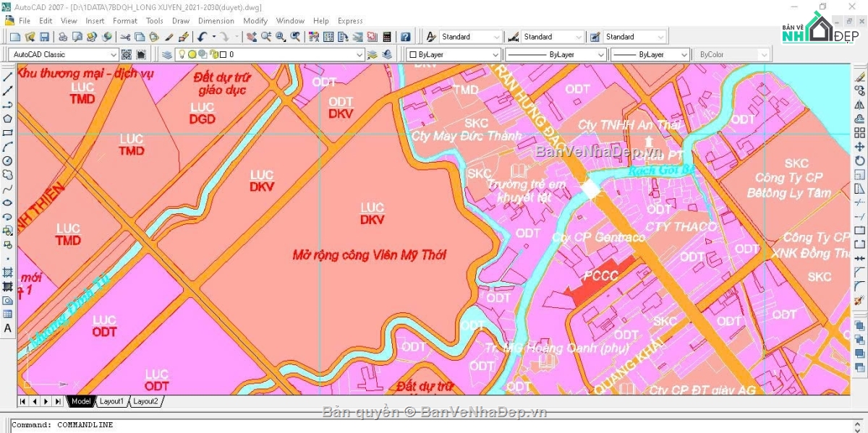This screenshot has height=433, width=868.
Task: Switch to the Layout1 tab
Action: point(111,401)
